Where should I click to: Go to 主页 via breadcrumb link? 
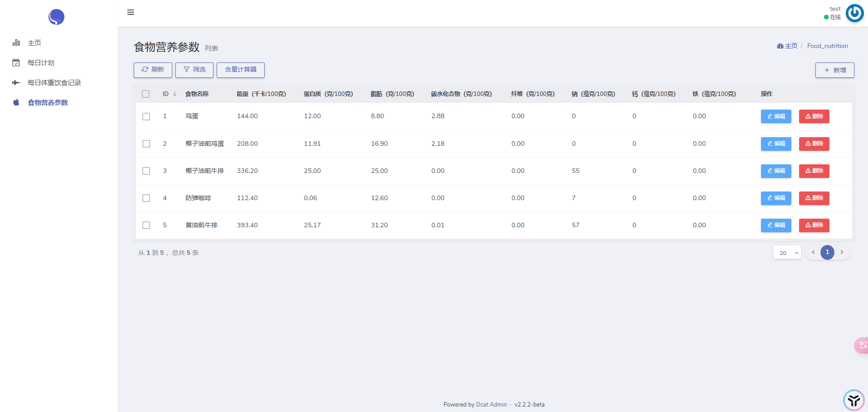coord(787,46)
